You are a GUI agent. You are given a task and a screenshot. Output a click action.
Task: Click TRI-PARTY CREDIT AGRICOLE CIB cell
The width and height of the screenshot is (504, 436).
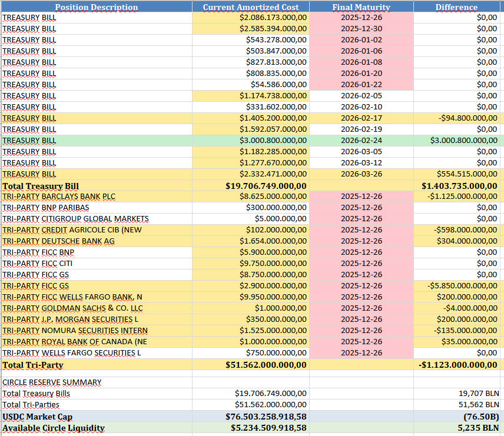[x=97, y=230]
